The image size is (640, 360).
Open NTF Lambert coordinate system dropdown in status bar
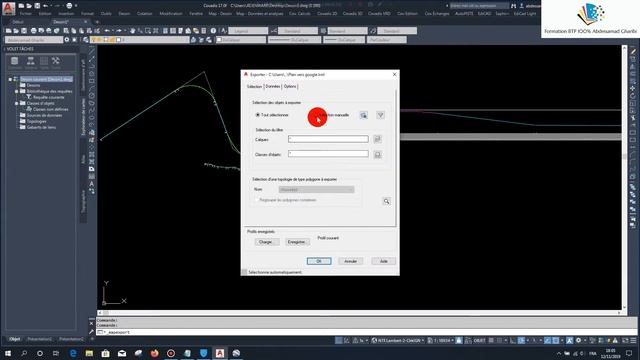pyautogui.click(x=398, y=340)
